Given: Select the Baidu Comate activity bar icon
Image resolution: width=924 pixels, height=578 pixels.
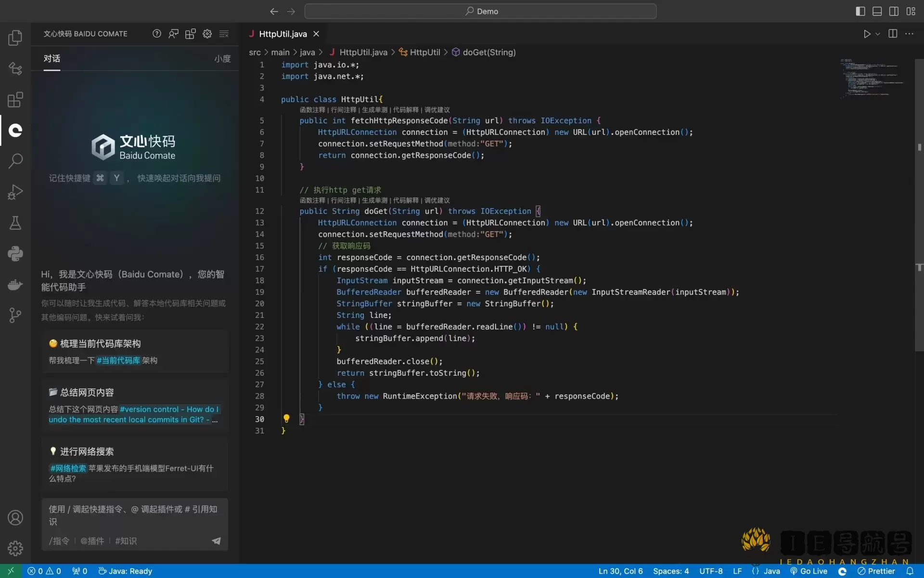Looking at the screenshot, I should coord(15,130).
